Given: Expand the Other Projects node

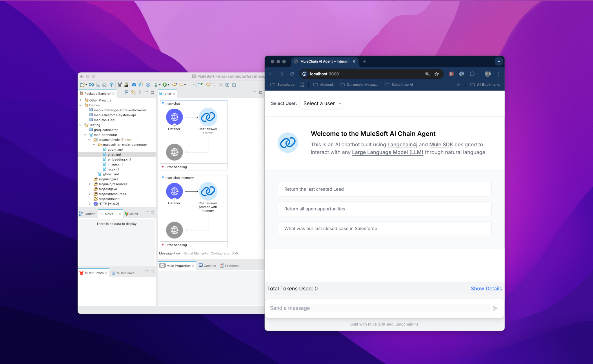Looking at the screenshot, I should 80,100.
